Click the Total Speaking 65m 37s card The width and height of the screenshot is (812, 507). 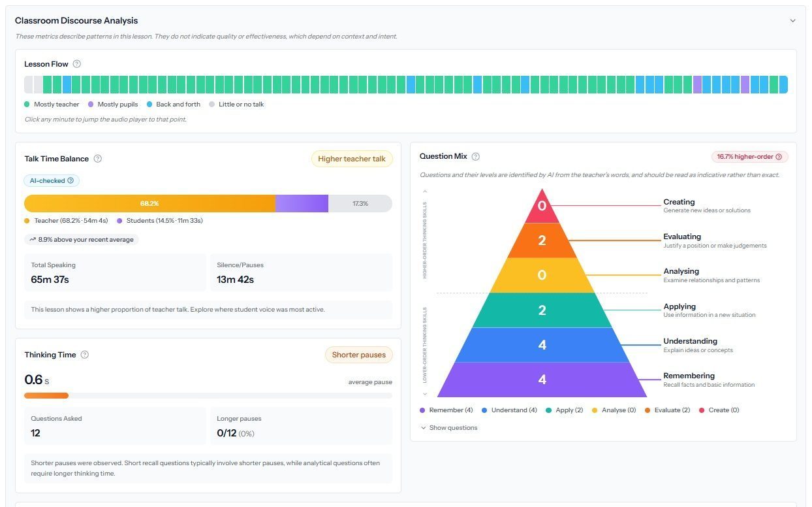115,272
